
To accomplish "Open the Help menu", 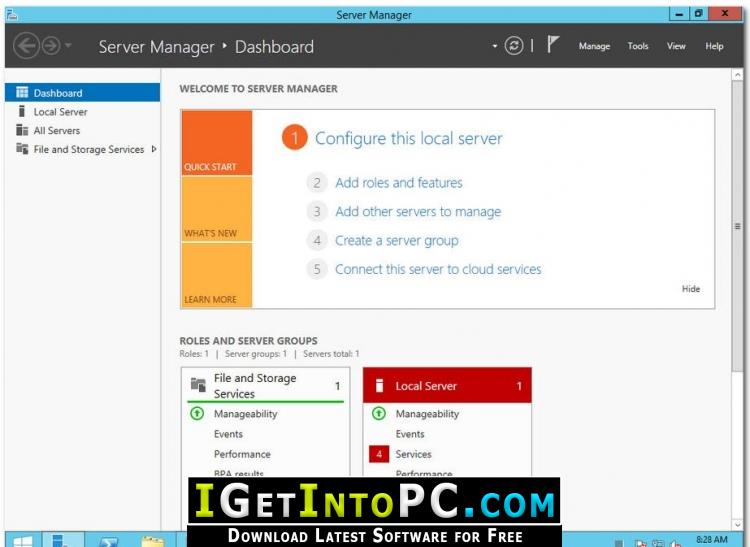I will tap(714, 46).
